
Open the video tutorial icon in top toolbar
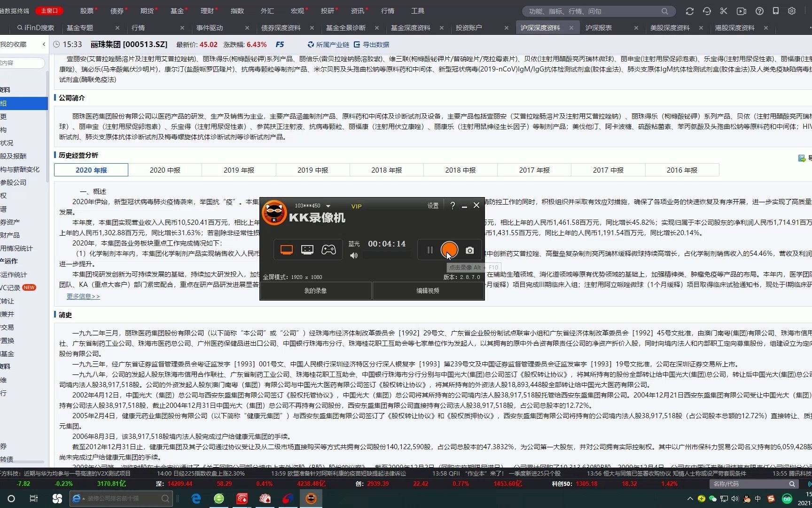tap(741, 11)
